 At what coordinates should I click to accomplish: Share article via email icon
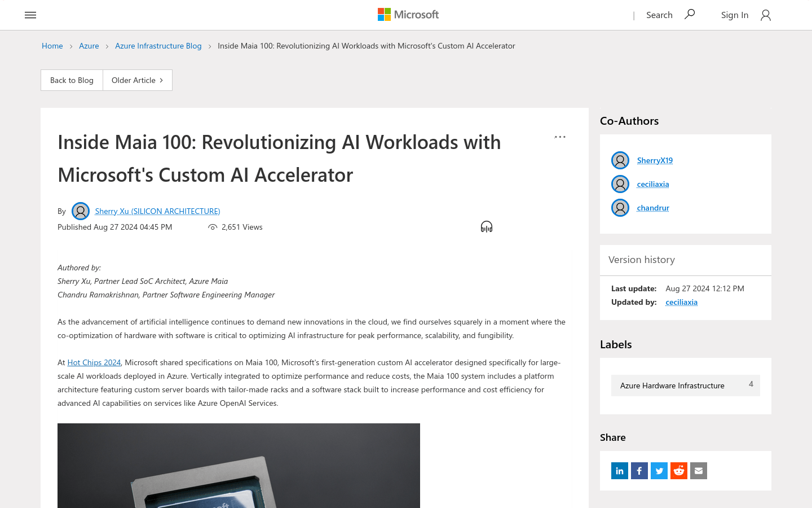[699, 471]
